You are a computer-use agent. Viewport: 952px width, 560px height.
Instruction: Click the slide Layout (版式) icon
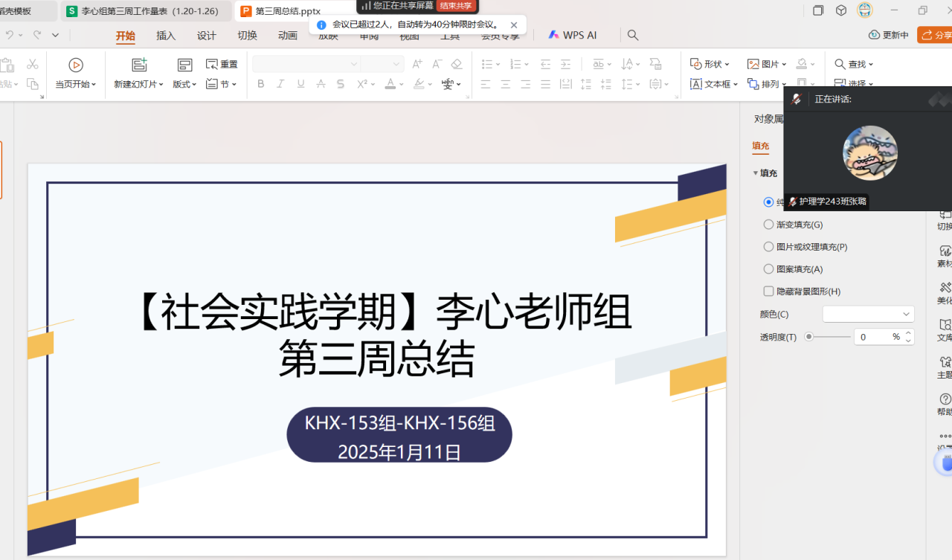click(184, 65)
